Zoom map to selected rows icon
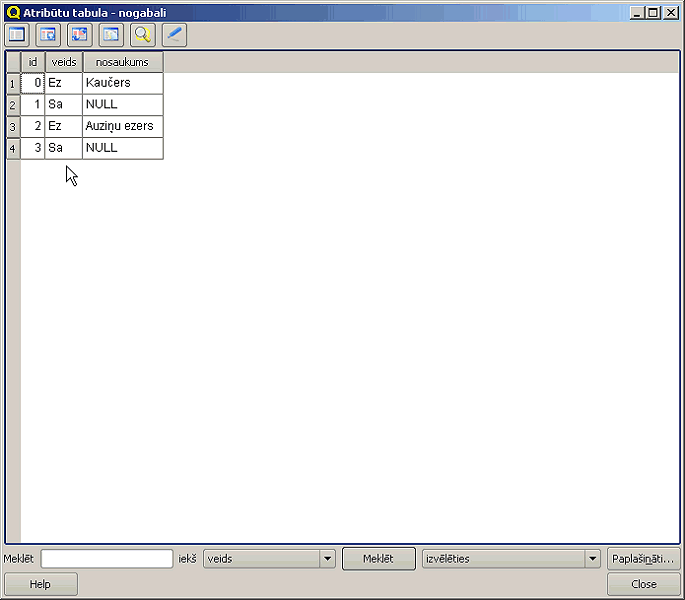Viewport: 685px width, 600px height. 142,35
